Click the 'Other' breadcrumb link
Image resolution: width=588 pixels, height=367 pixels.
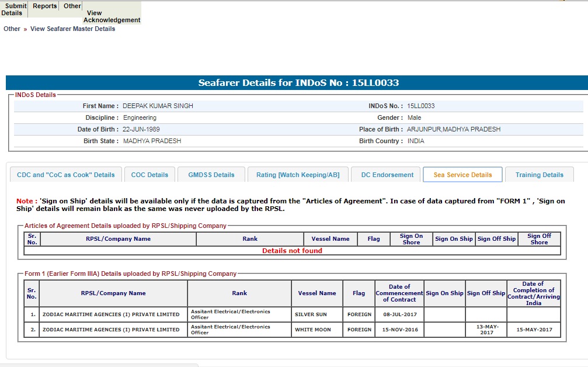(x=12, y=29)
